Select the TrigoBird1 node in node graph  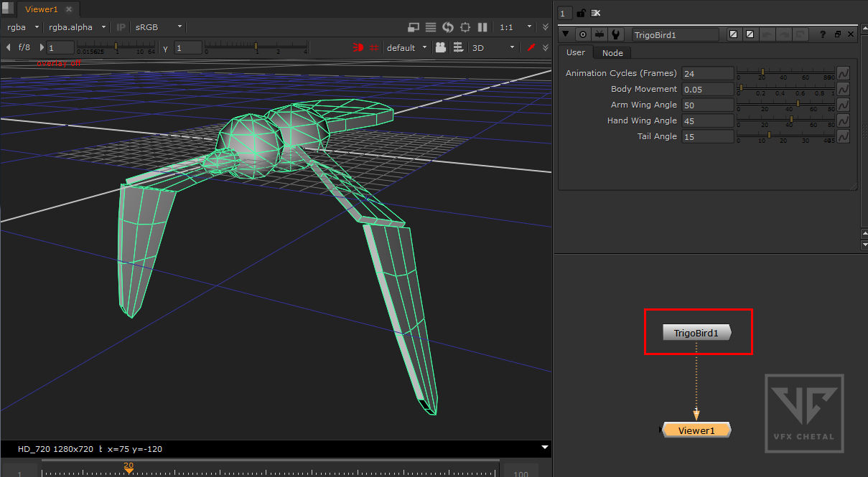[x=696, y=333]
